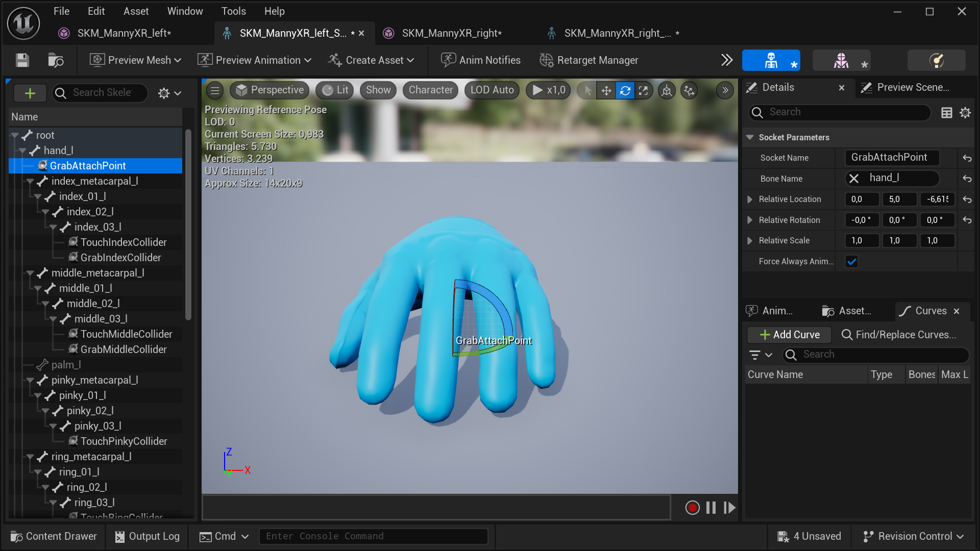This screenshot has height=551, width=980.
Task: Reset Relative Location to default arrow
Action: (967, 199)
